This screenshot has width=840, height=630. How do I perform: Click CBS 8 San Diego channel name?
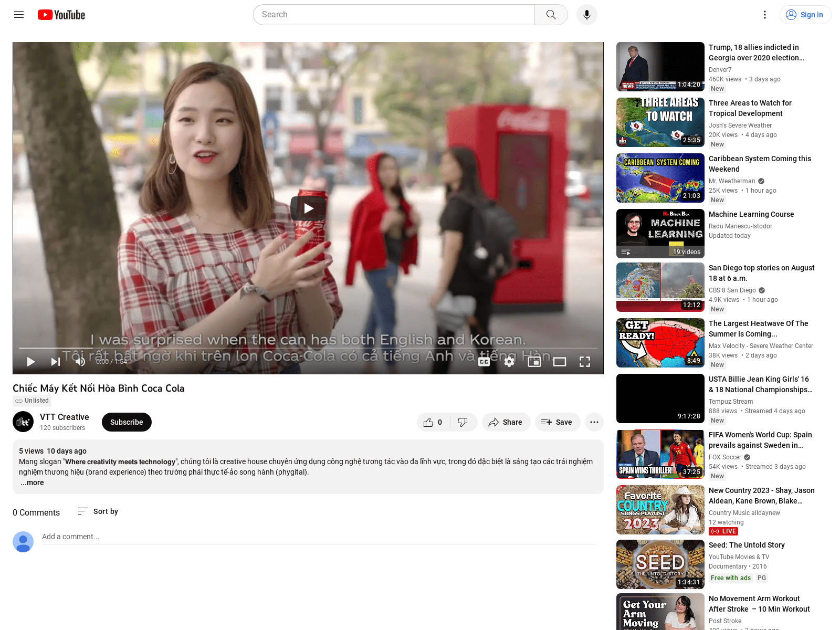coord(732,290)
